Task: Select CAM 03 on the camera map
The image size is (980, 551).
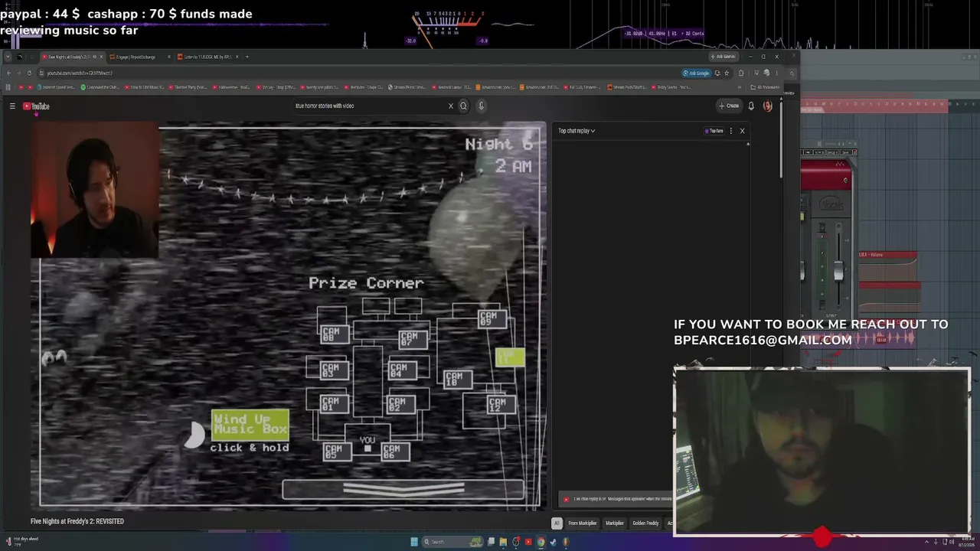Action: point(335,370)
